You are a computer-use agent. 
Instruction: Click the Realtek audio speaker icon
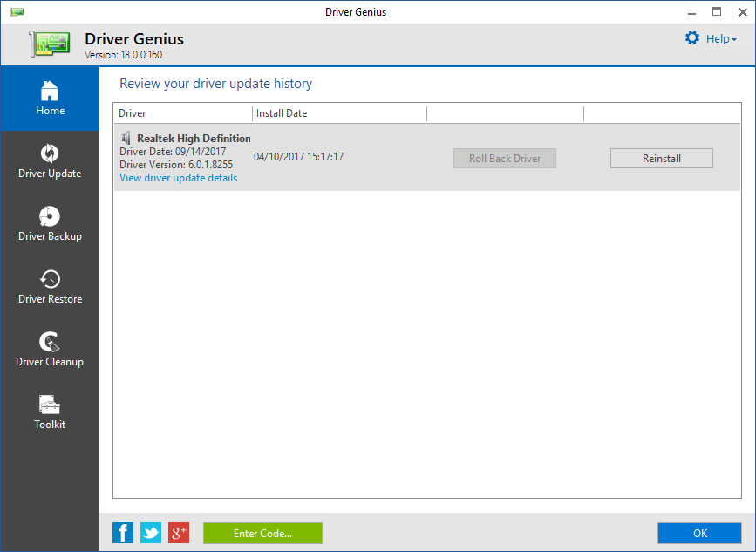tap(126, 139)
